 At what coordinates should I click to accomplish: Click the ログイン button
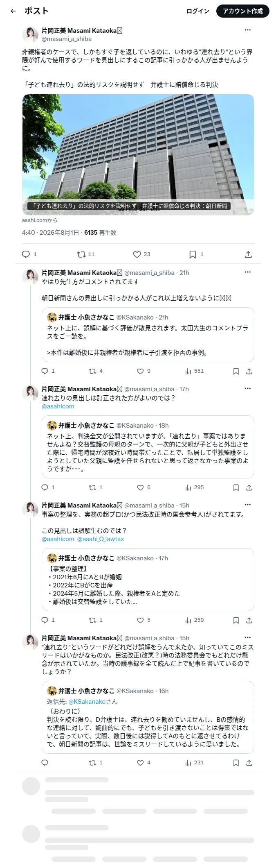(x=197, y=11)
